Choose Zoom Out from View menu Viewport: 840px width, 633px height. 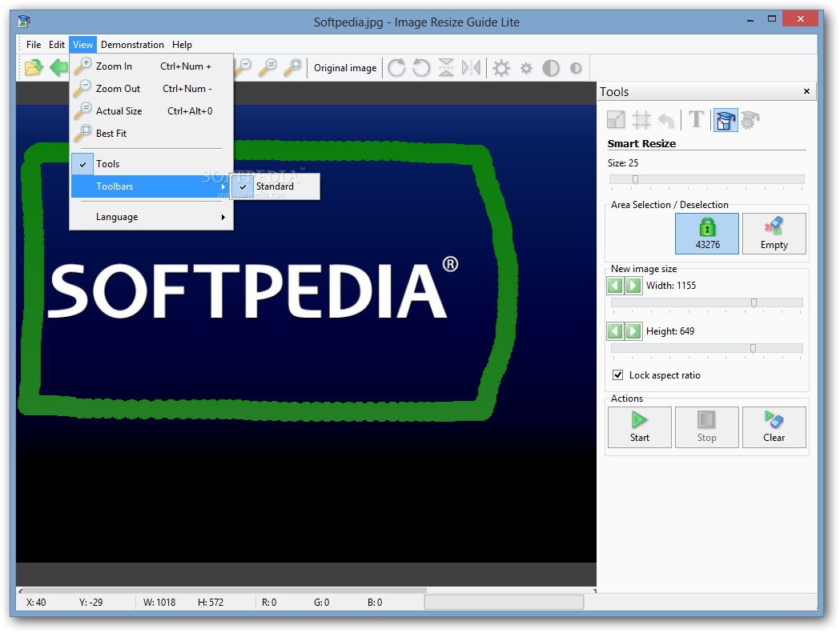click(x=151, y=88)
